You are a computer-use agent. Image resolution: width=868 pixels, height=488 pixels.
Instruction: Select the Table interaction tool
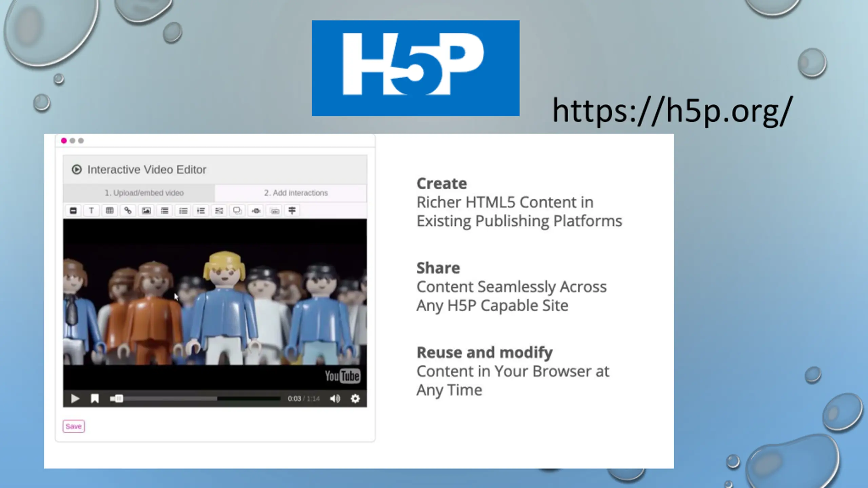tap(110, 211)
